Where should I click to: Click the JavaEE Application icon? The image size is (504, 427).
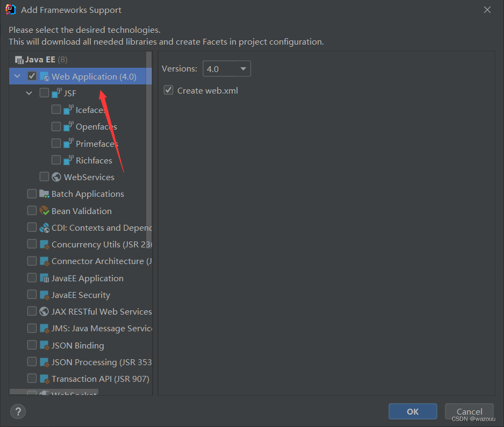[44, 278]
